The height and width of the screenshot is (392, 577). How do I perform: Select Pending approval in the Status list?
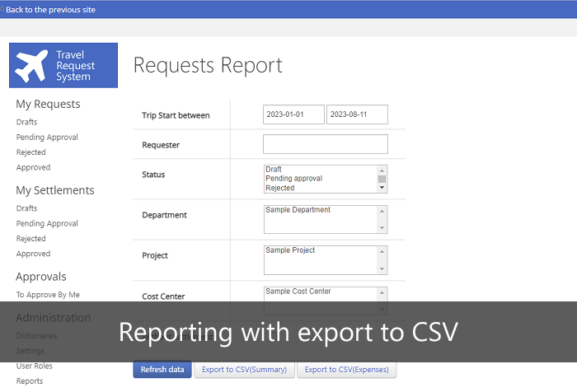click(293, 179)
